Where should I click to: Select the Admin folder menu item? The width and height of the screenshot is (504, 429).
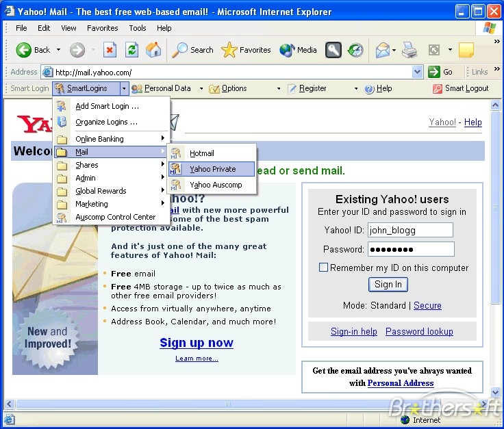[110, 178]
